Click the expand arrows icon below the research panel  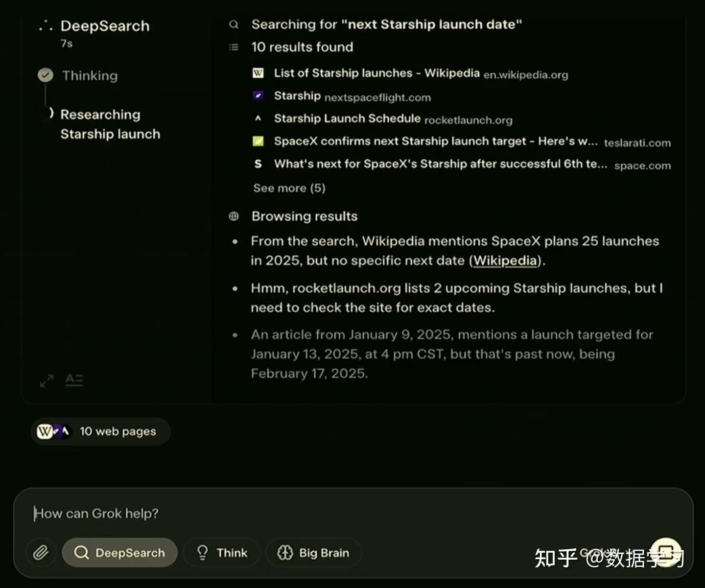click(47, 380)
